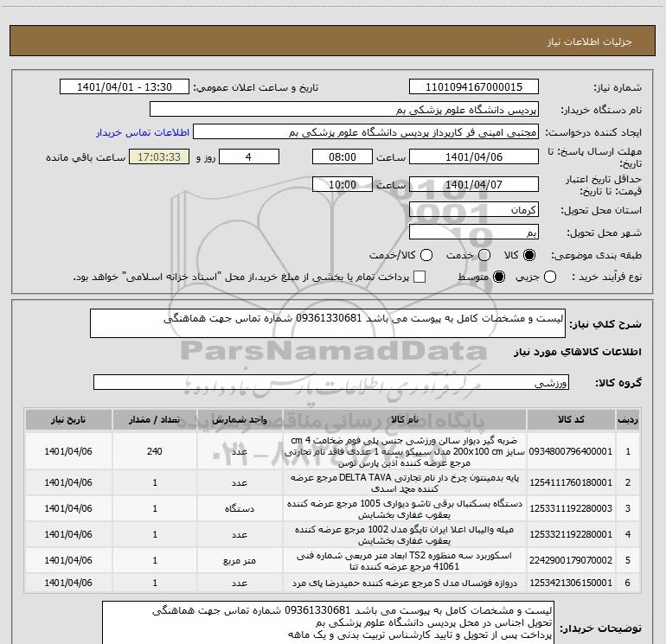This screenshot has width=666, height=644.
Task: Select the جزیی purchase type radio
Action: (549, 277)
